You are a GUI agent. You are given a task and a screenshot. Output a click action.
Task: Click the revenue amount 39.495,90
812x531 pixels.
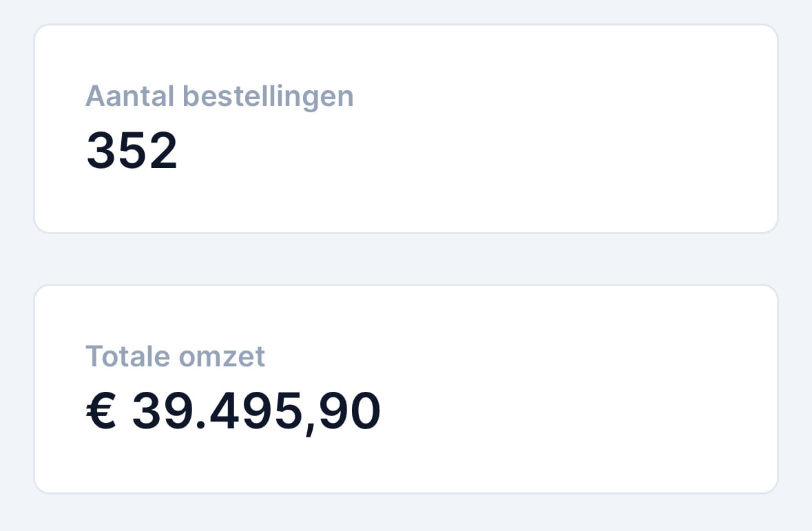tap(256, 412)
